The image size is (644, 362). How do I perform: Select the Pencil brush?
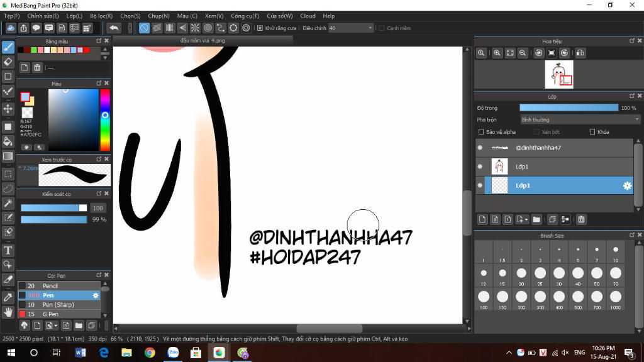pyautogui.click(x=58, y=286)
